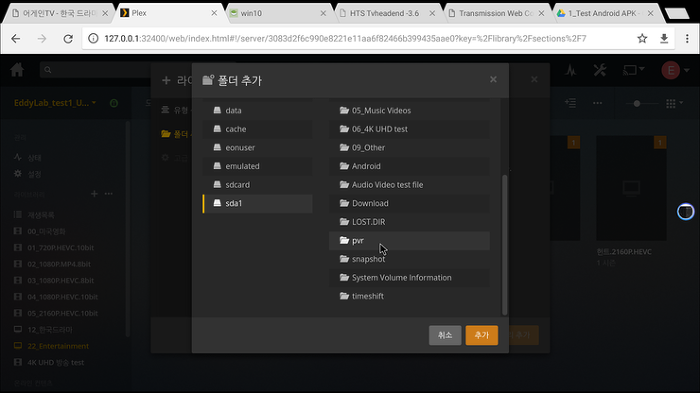The height and width of the screenshot is (393, 700).
Task: Expand the EddyLab_test1 server dropdown
Action: pos(55,103)
